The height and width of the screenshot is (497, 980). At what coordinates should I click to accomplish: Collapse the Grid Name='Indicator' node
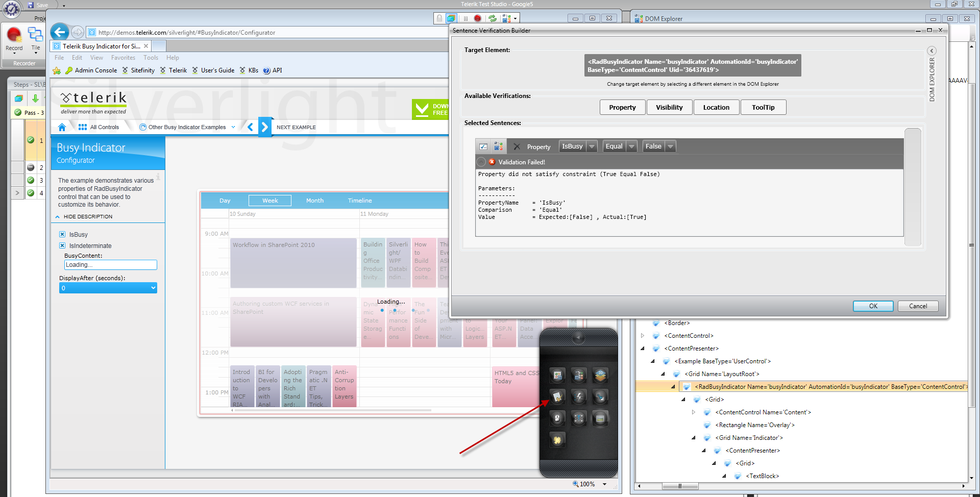[x=694, y=438]
